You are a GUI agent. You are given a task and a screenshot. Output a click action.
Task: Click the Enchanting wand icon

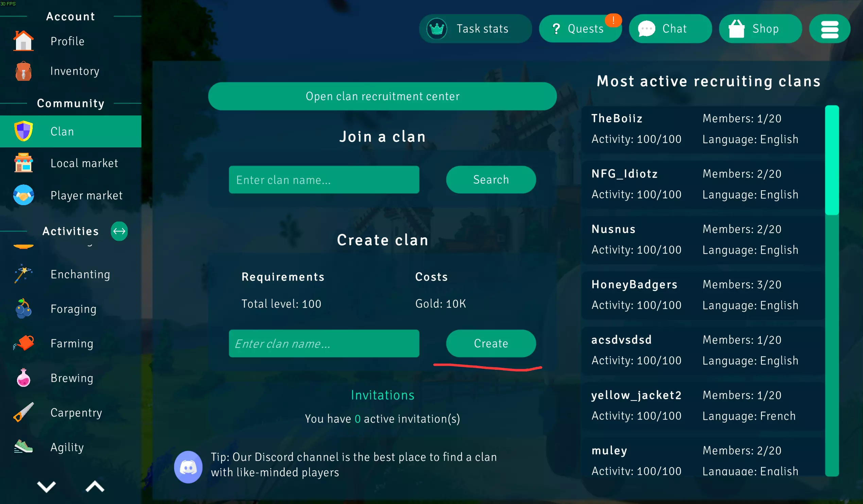click(x=23, y=274)
